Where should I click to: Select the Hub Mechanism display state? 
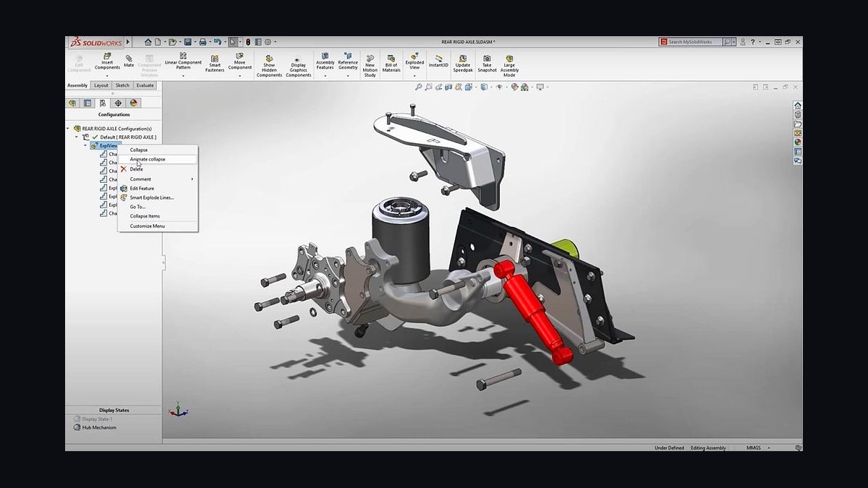click(98, 427)
